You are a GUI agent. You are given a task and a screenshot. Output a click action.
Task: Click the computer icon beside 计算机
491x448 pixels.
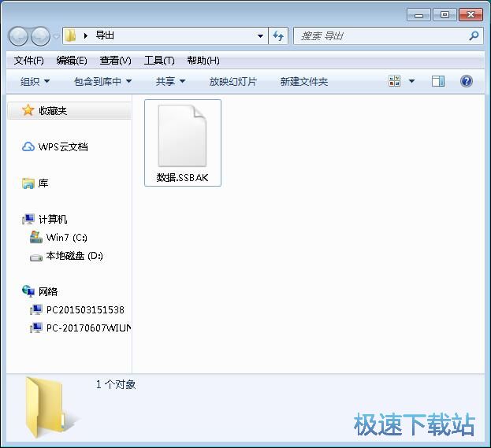(x=28, y=220)
